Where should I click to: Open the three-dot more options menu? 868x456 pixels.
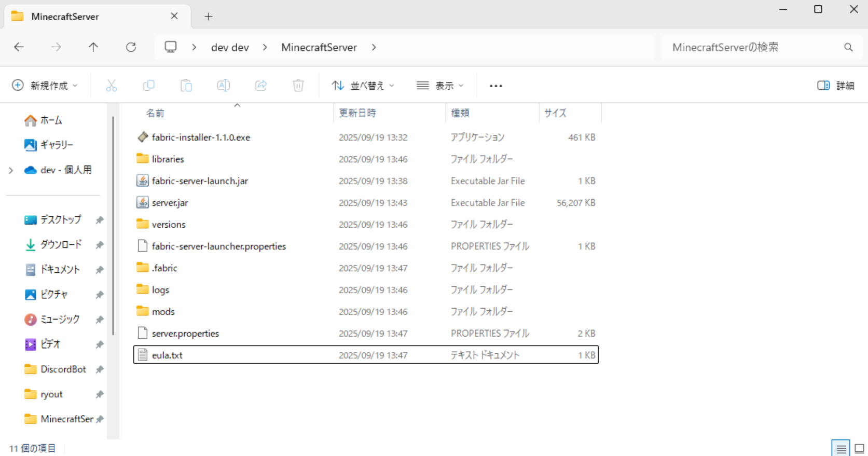click(495, 86)
